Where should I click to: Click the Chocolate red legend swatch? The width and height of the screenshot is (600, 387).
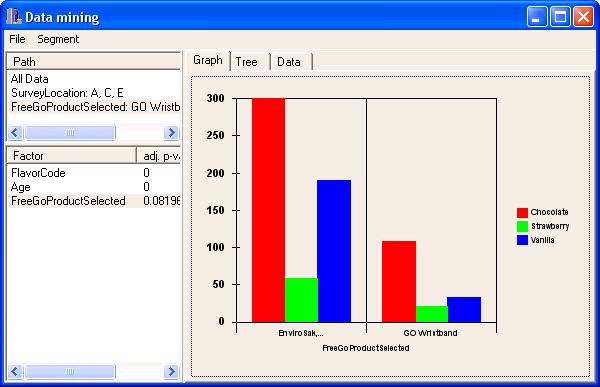(522, 212)
